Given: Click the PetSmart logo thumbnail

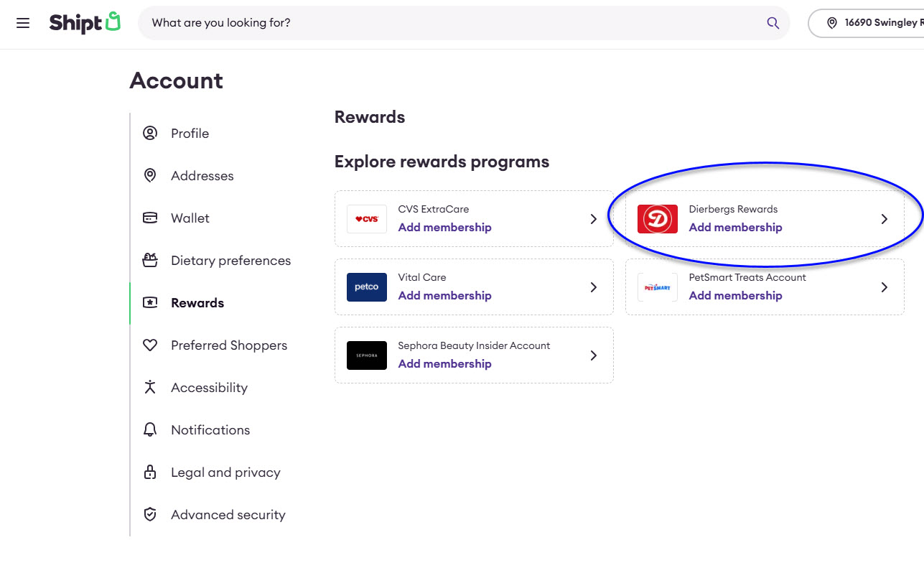Looking at the screenshot, I should [x=658, y=287].
